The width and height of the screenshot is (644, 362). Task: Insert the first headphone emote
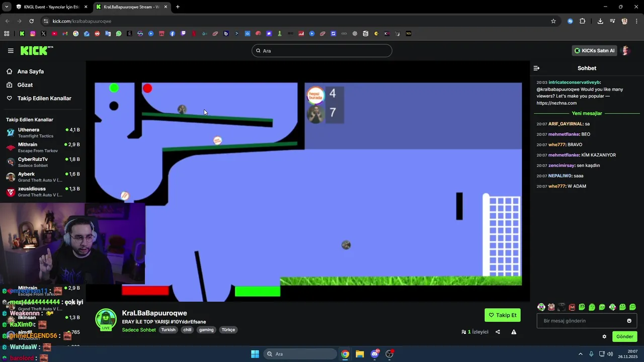tap(541, 307)
